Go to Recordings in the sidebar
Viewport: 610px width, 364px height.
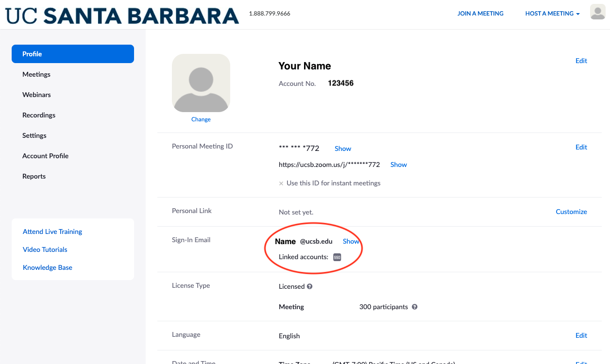tap(39, 115)
